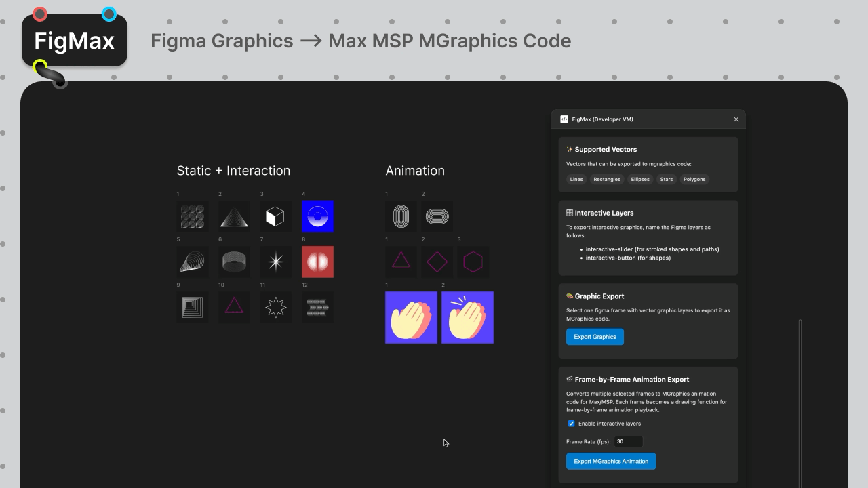Click the Frame Rate (fps) input field

tap(629, 441)
